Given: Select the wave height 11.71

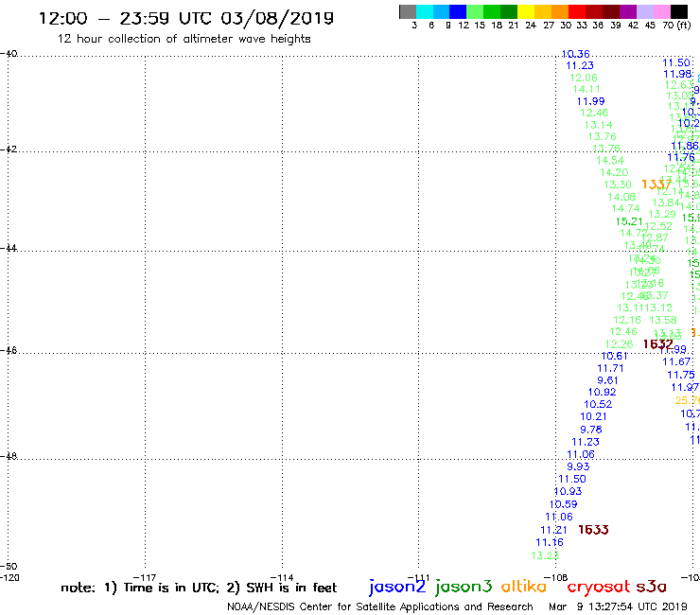Looking at the screenshot, I should point(610,368).
